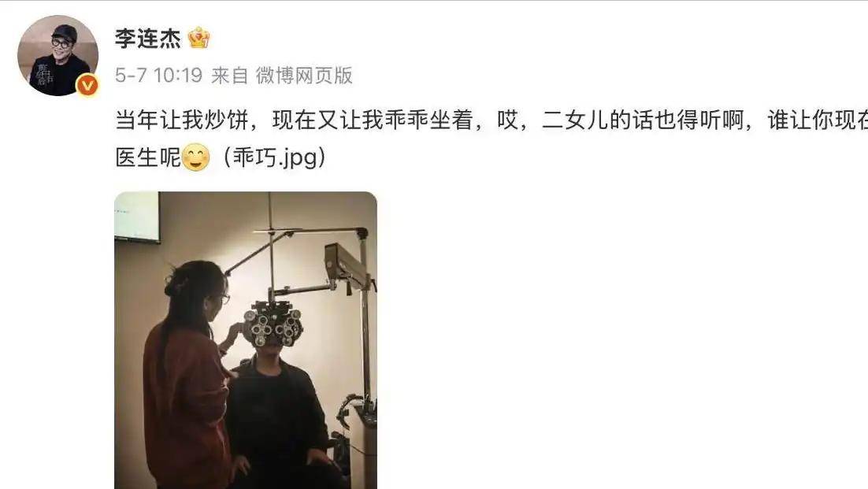Click the orange V verified badge
The width and height of the screenshot is (868, 489).
click(x=87, y=85)
